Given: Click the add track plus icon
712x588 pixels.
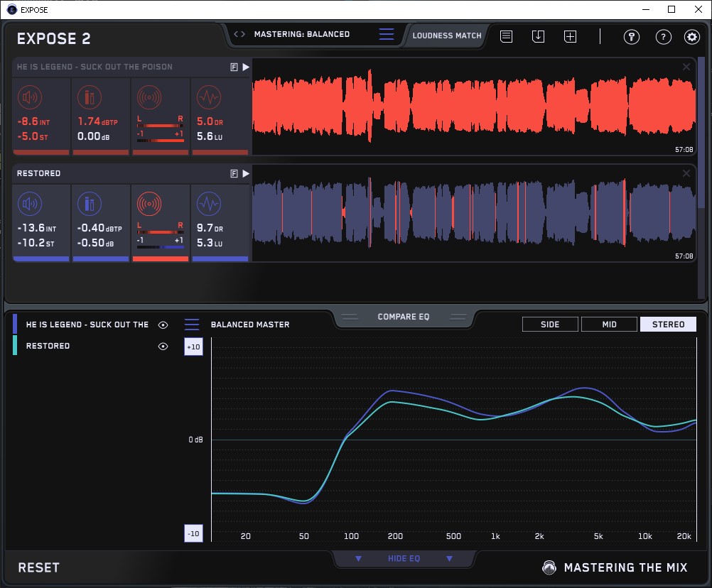Looking at the screenshot, I should click(570, 36).
